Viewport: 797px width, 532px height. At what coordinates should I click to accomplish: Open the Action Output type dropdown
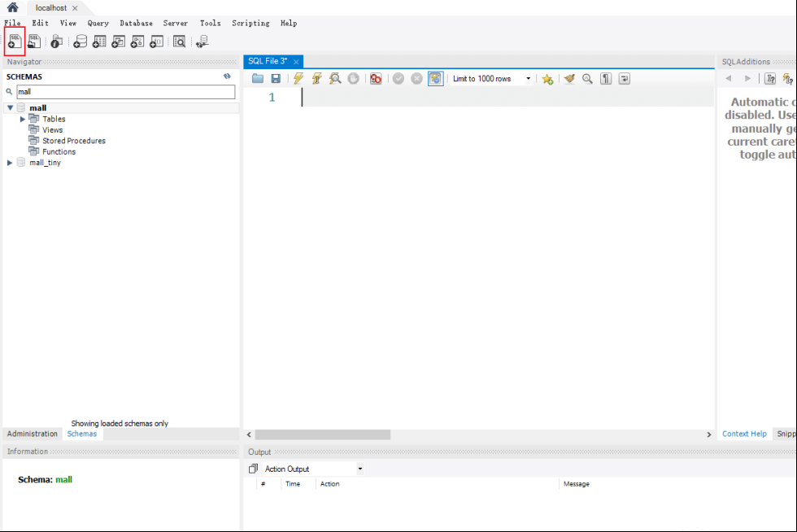[x=314, y=469]
